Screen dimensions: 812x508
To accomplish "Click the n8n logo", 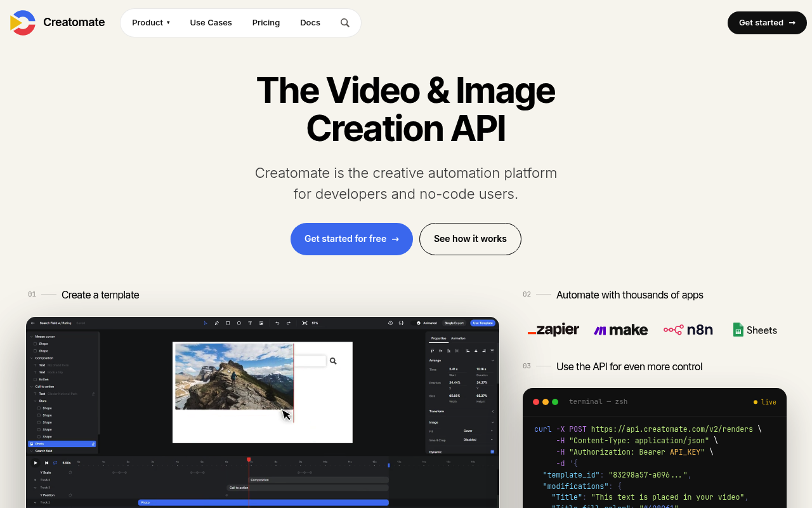I will click(x=688, y=330).
